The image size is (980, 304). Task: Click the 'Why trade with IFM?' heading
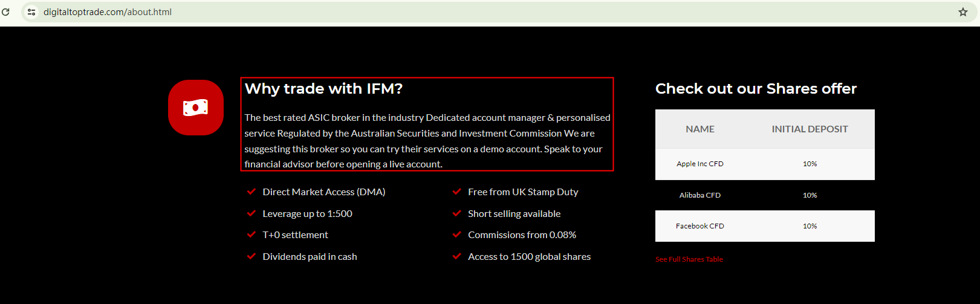[x=323, y=89]
